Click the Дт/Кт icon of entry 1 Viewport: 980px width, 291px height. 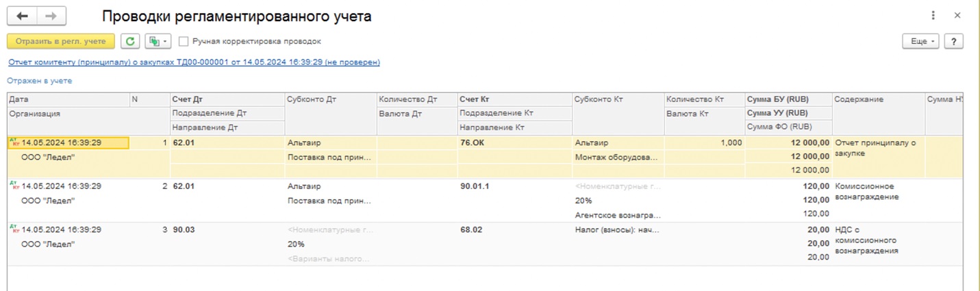14,143
